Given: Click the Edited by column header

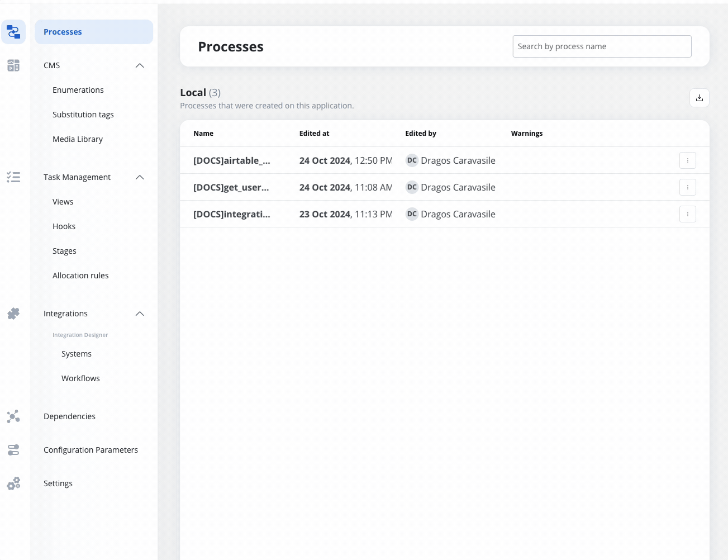Looking at the screenshot, I should (421, 134).
